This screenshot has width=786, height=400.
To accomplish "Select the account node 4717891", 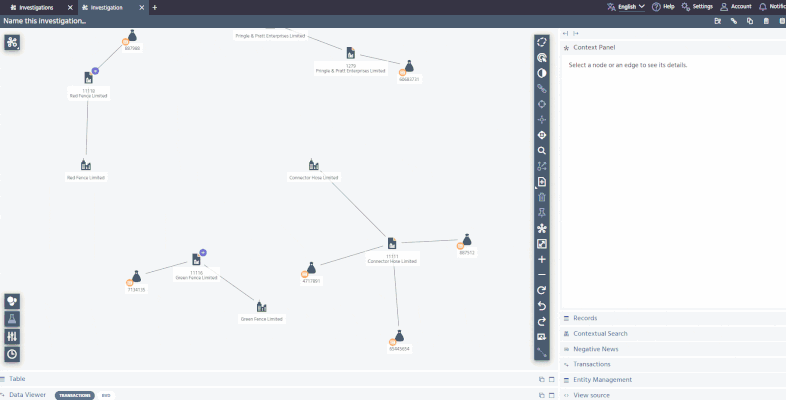I will [311, 268].
